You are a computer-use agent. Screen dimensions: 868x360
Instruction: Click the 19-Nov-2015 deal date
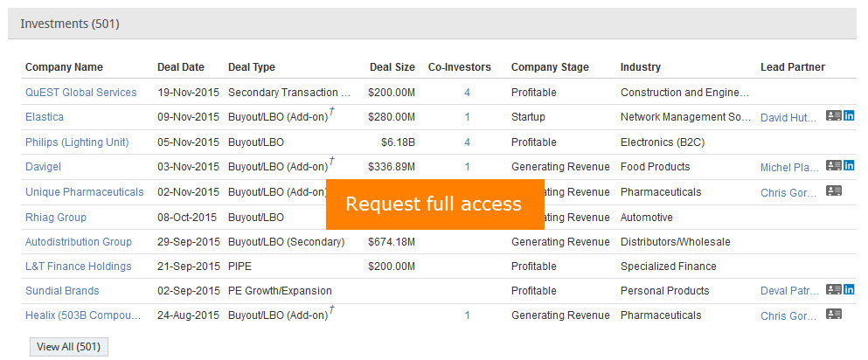(188, 93)
